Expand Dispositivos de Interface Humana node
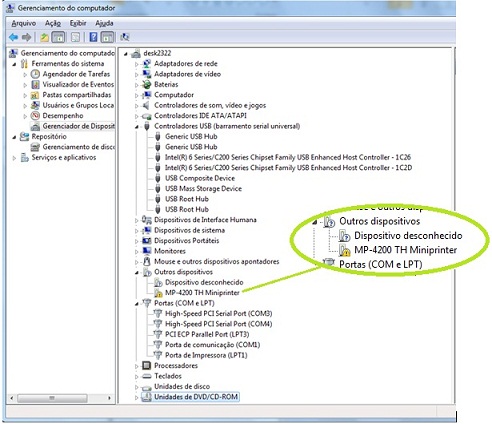Screen dimensions: 492x424 [136, 220]
